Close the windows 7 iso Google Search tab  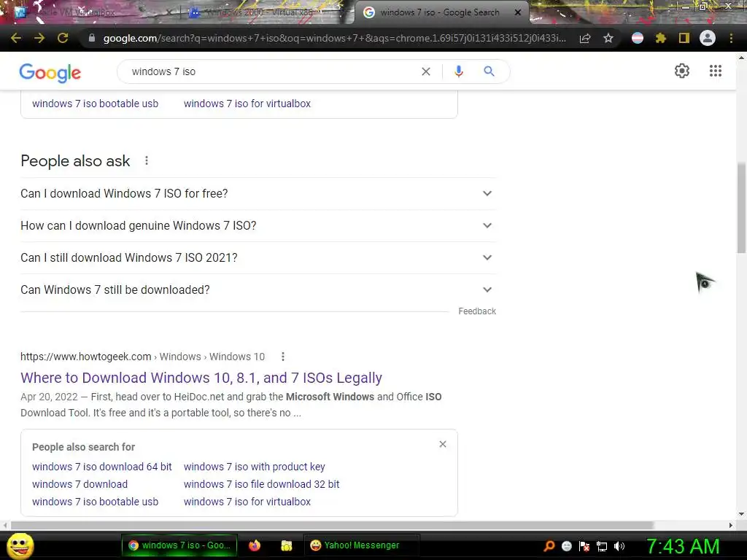518,12
